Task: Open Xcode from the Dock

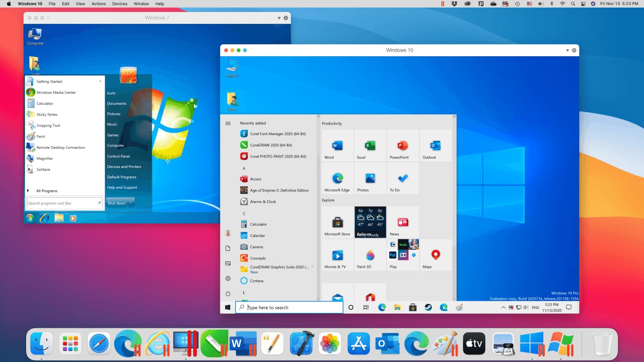Action: pos(302,344)
